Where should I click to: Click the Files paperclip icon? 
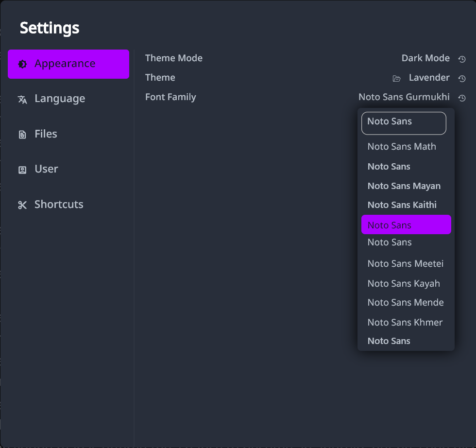tap(22, 134)
